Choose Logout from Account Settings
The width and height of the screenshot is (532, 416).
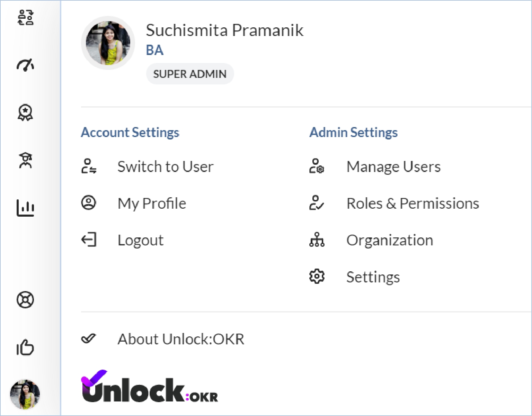[x=140, y=240]
